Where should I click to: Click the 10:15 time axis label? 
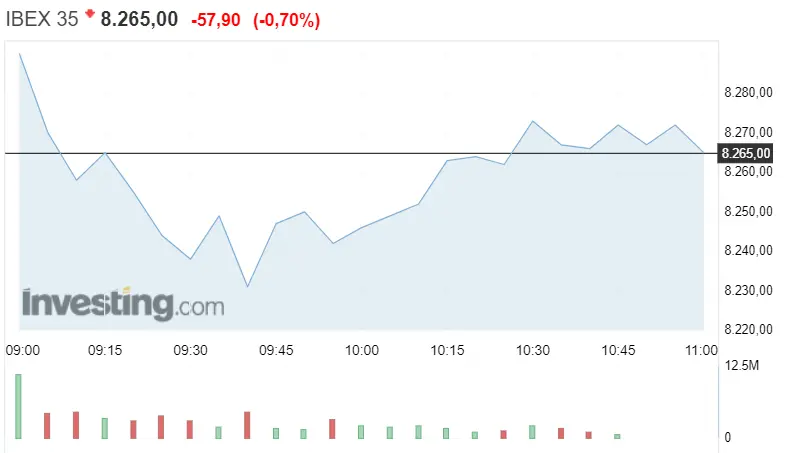447,350
